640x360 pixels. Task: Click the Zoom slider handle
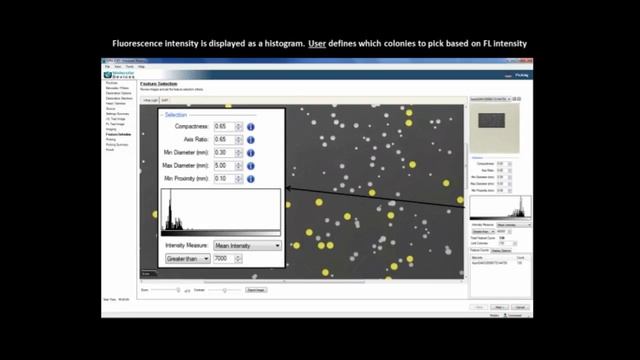click(178, 290)
